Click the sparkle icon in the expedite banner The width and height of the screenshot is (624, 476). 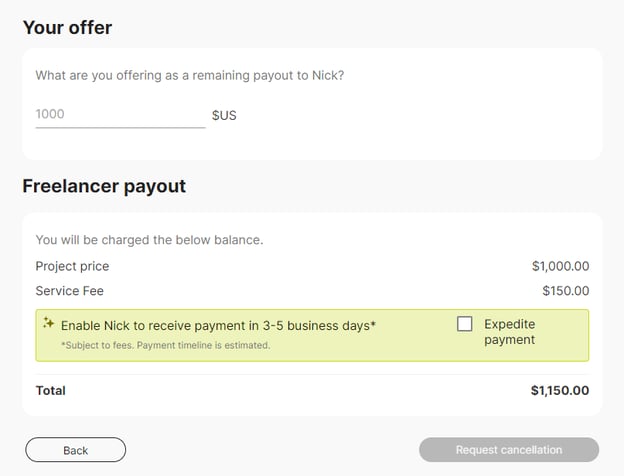click(x=48, y=323)
